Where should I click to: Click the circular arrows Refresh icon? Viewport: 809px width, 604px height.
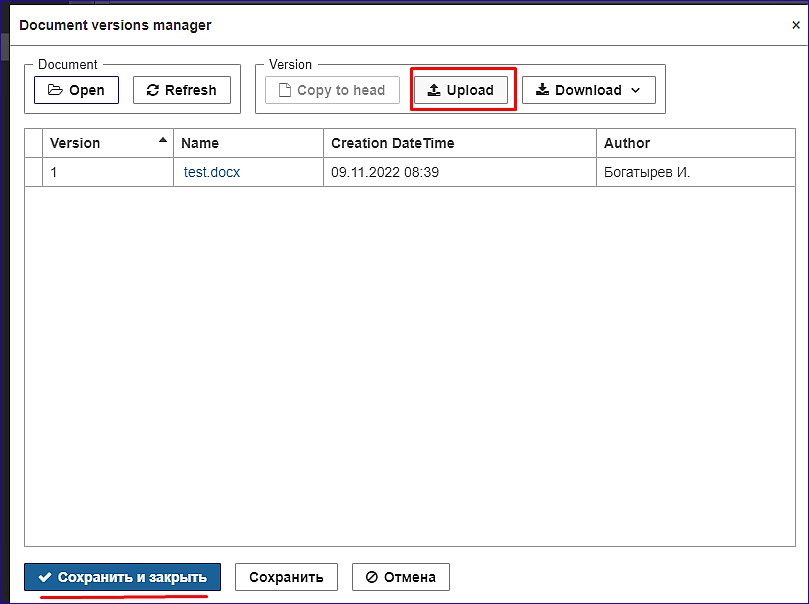(153, 90)
